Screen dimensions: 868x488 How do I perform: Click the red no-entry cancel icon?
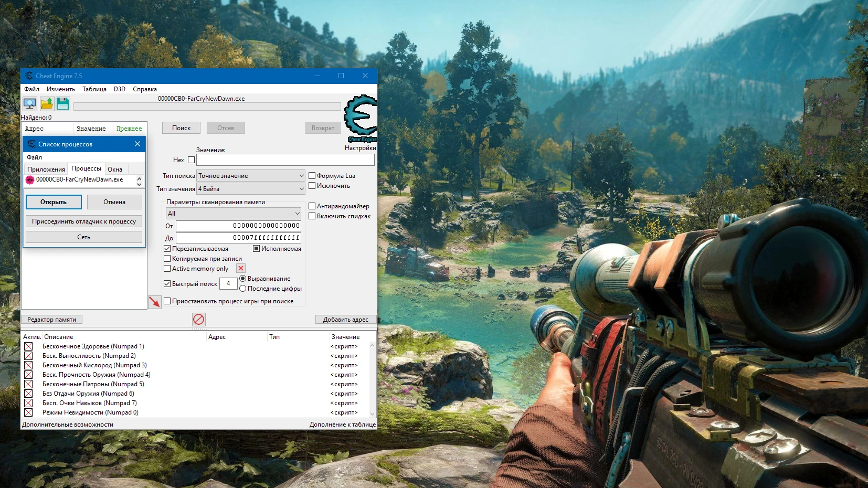coord(199,319)
